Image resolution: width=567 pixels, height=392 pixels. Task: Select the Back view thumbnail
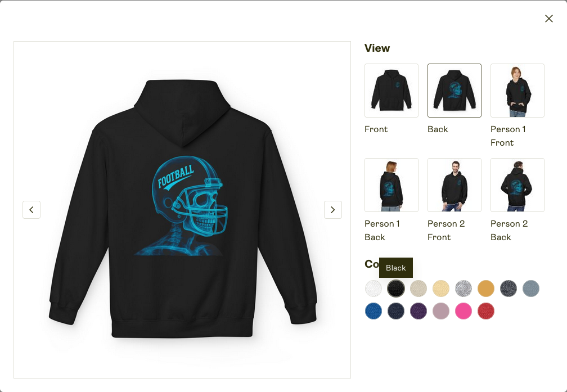coord(454,91)
